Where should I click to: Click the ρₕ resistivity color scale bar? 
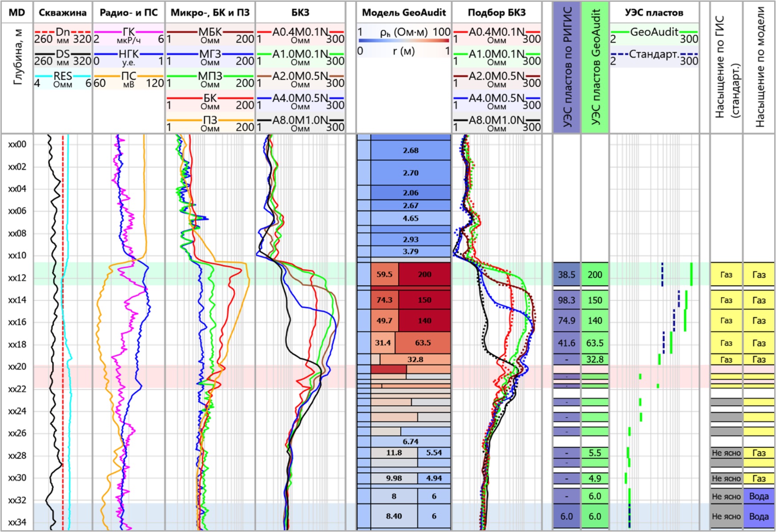pos(403,40)
